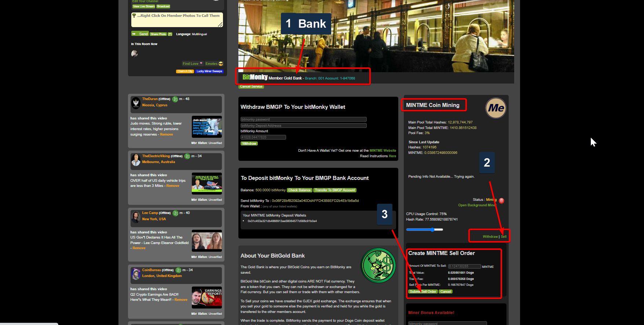Open Background Miner link
644x325 pixels.
477,205
